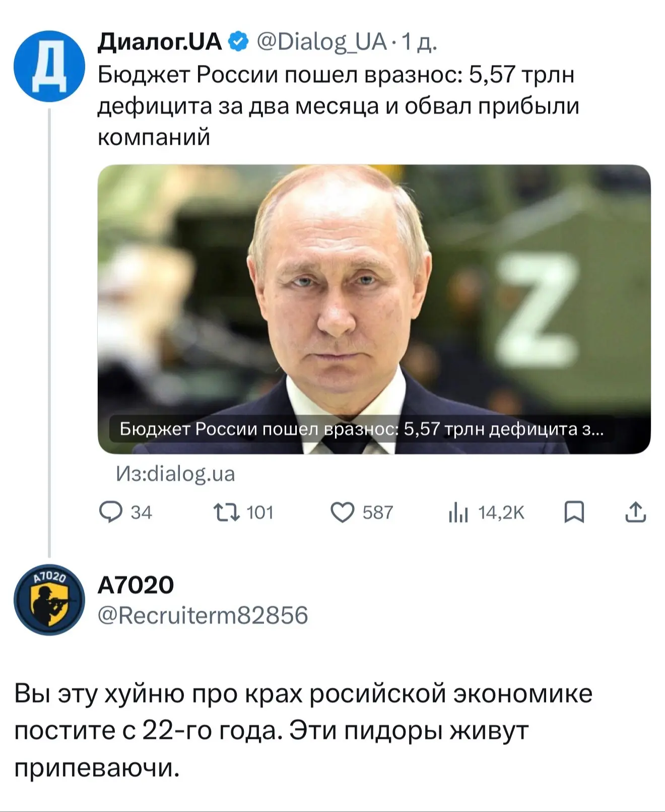This screenshot has width=665, height=812.
Task: Select the Диалог.UA post text
Action: coord(338,106)
